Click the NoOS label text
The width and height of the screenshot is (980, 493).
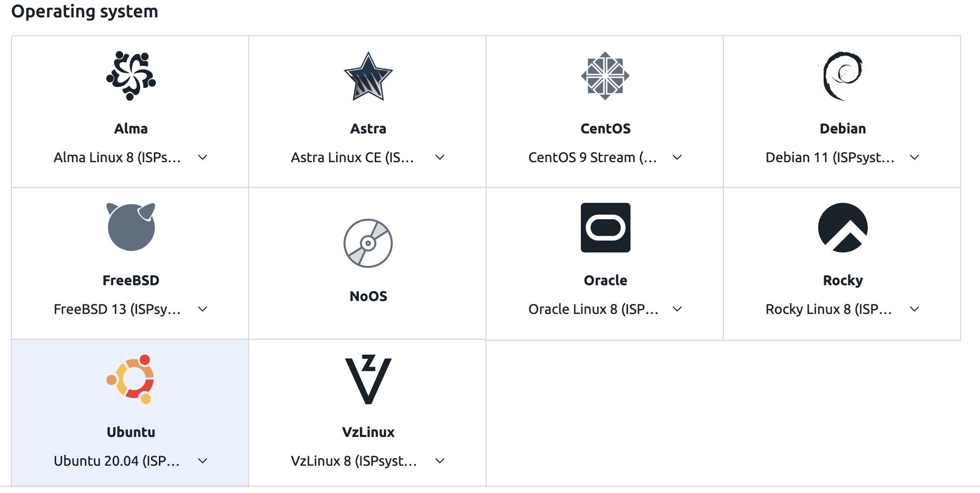point(368,297)
